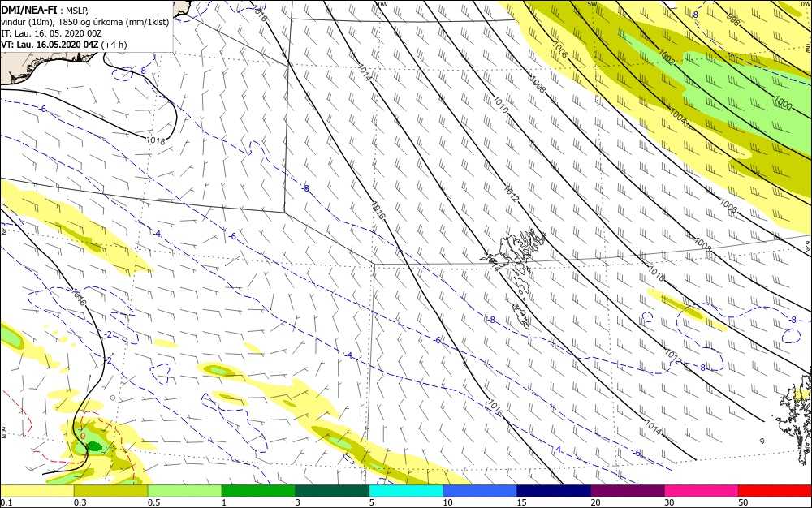The image size is (812, 508).
Task: Click the red '0' isotherm label
Action: coord(82,436)
